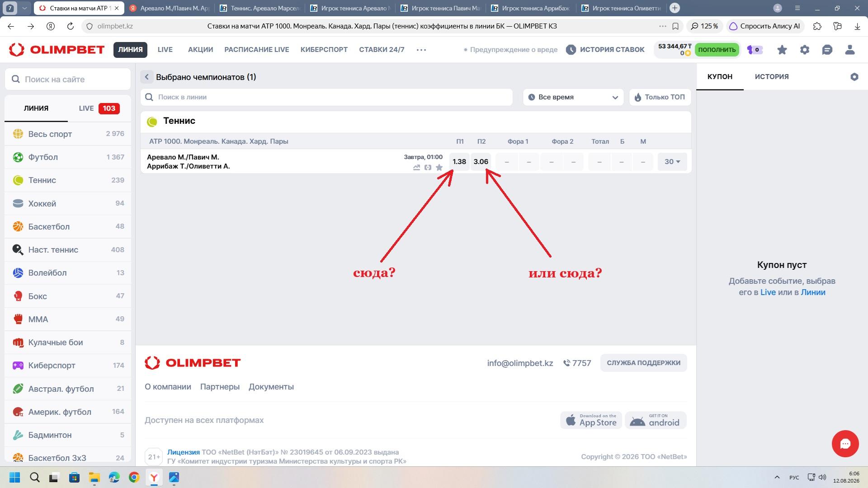Open browser extensions puzzle icon
The image size is (868, 488).
point(817,26)
